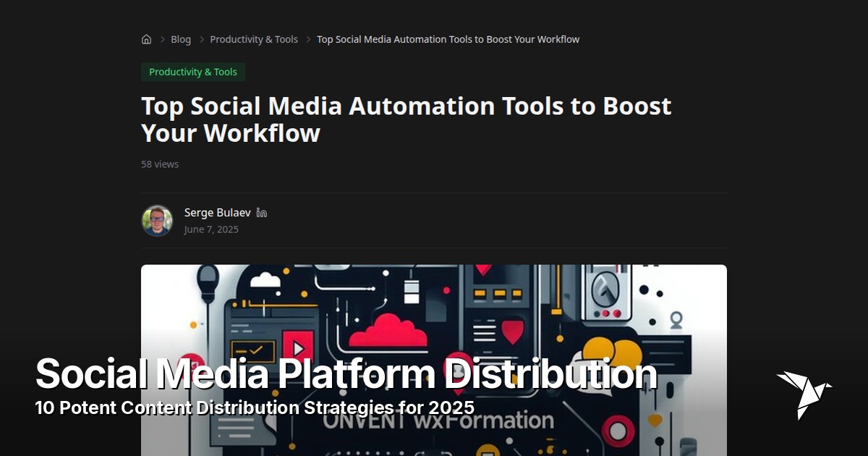Open the author's LinkedIn icon

point(262,213)
